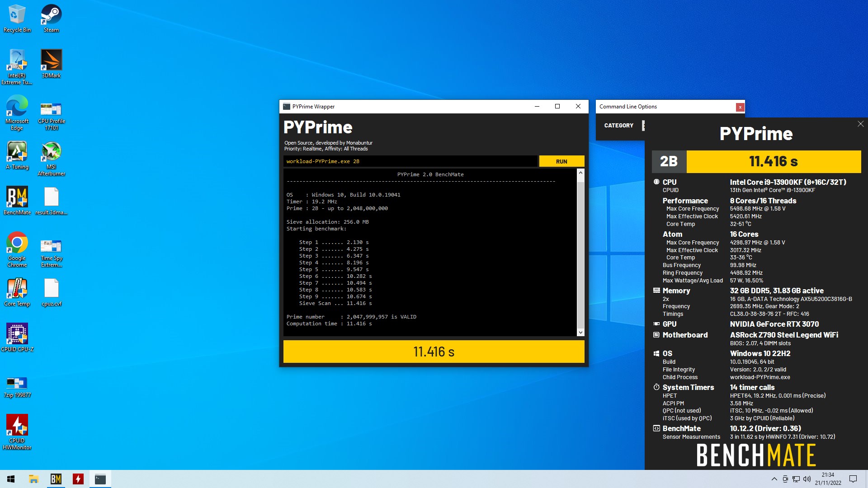Screen dimensions: 868x488
Task: Select the Microsoft Edge desktop icon
Action: coord(17,113)
